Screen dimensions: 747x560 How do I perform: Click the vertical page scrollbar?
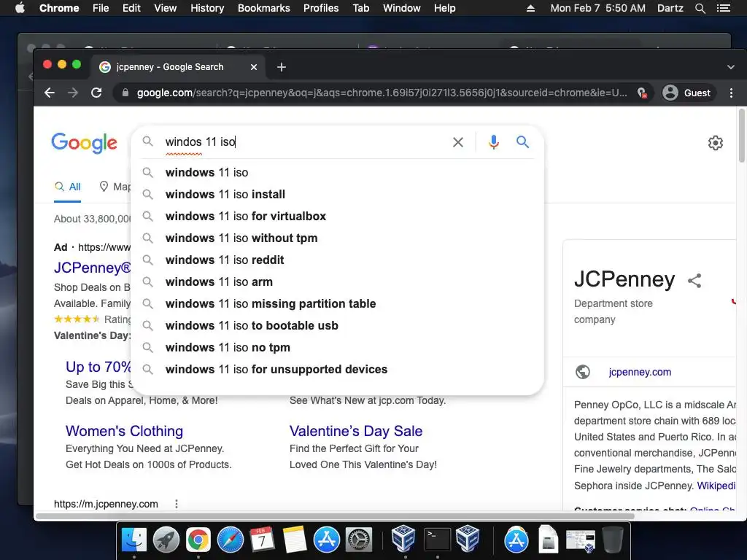click(742, 136)
